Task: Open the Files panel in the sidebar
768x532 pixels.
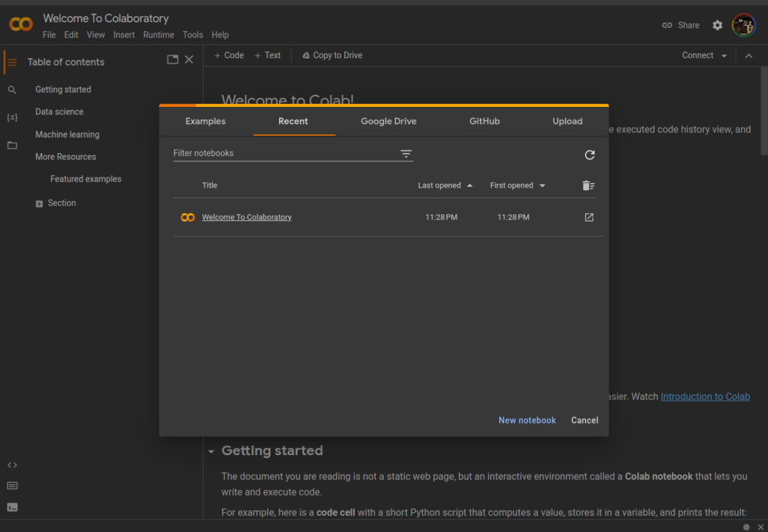Action: coord(12,145)
